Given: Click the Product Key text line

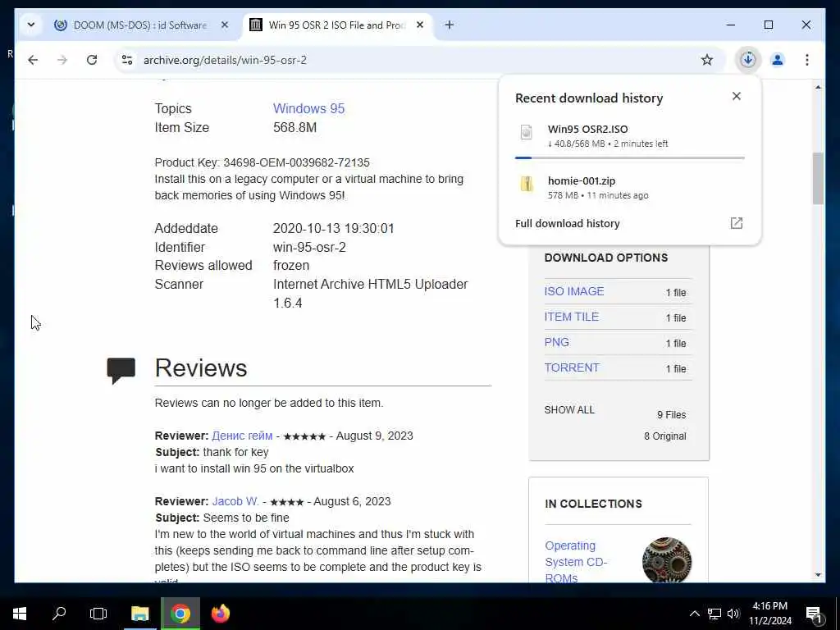Looking at the screenshot, I should coord(262,162).
